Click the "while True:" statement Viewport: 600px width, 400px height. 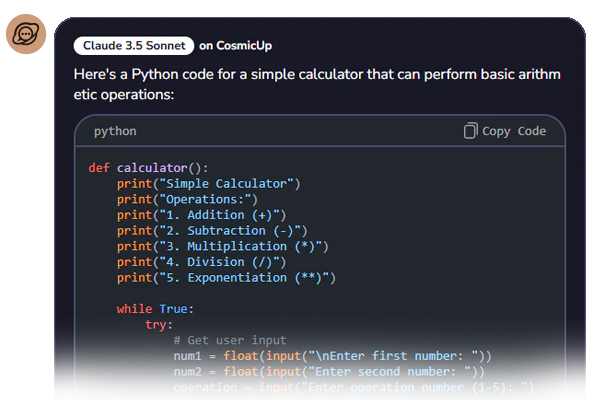pos(155,309)
